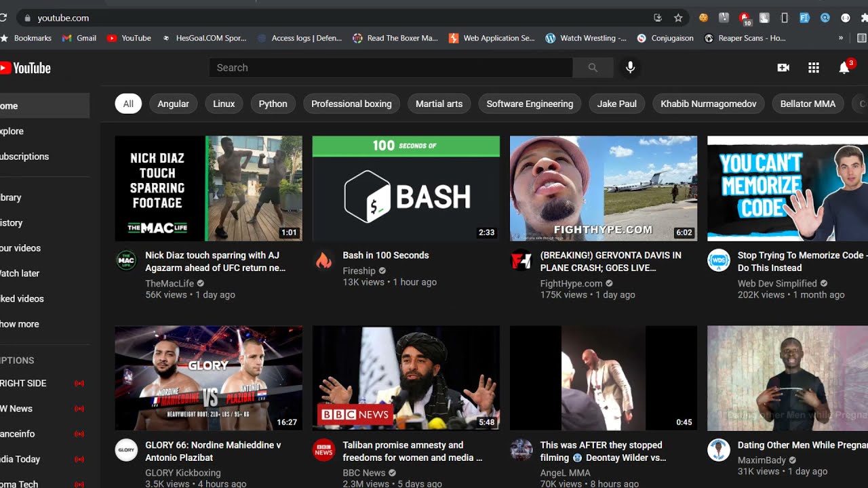Open the GLORY Kickboxing channel name link

pyautogui.click(x=183, y=473)
